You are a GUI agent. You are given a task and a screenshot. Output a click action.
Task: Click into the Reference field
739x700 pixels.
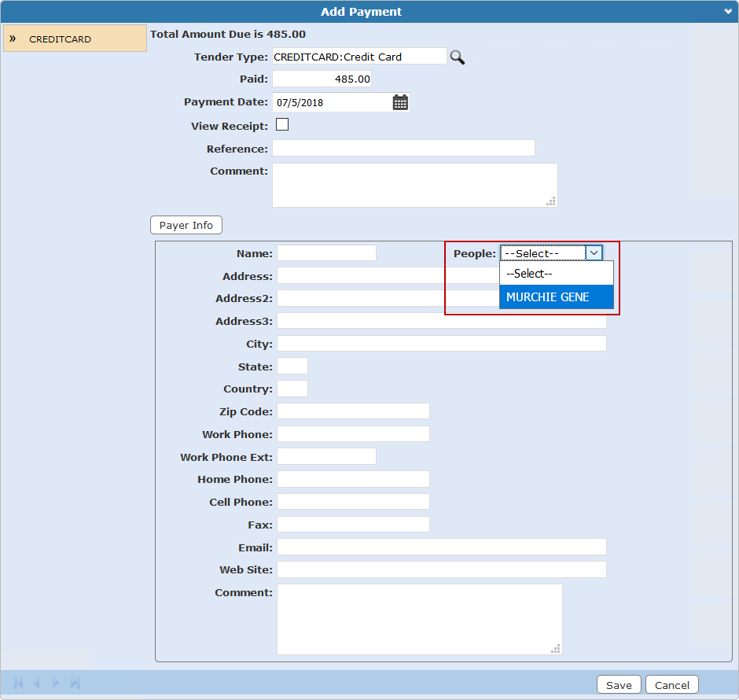pos(403,148)
